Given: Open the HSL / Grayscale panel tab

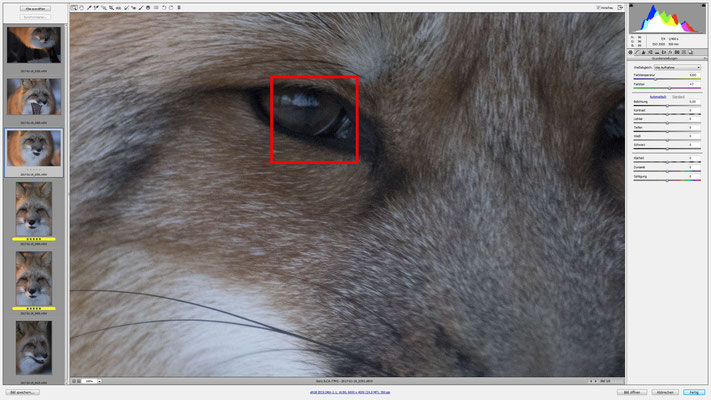Looking at the screenshot, I should 650,52.
